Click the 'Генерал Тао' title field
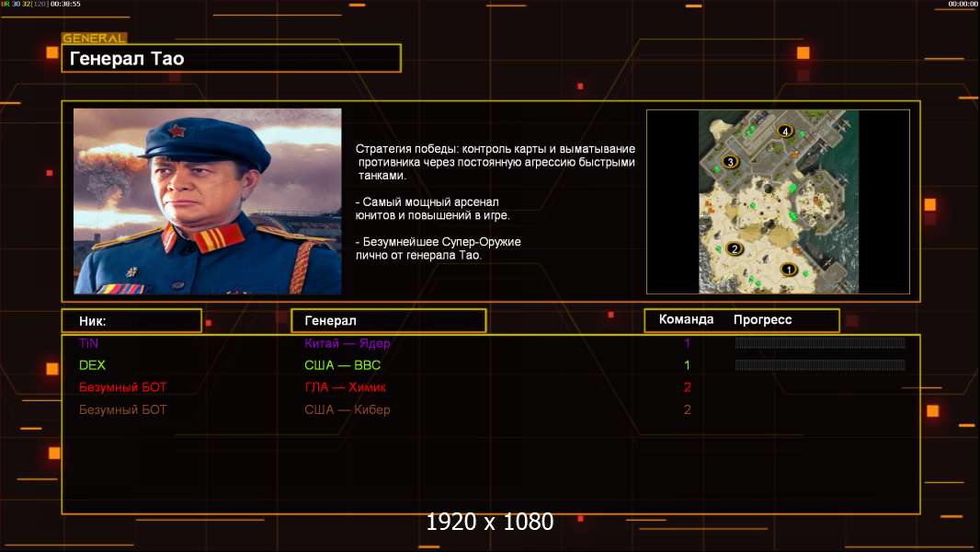This screenshot has height=552, width=980. 232,58
